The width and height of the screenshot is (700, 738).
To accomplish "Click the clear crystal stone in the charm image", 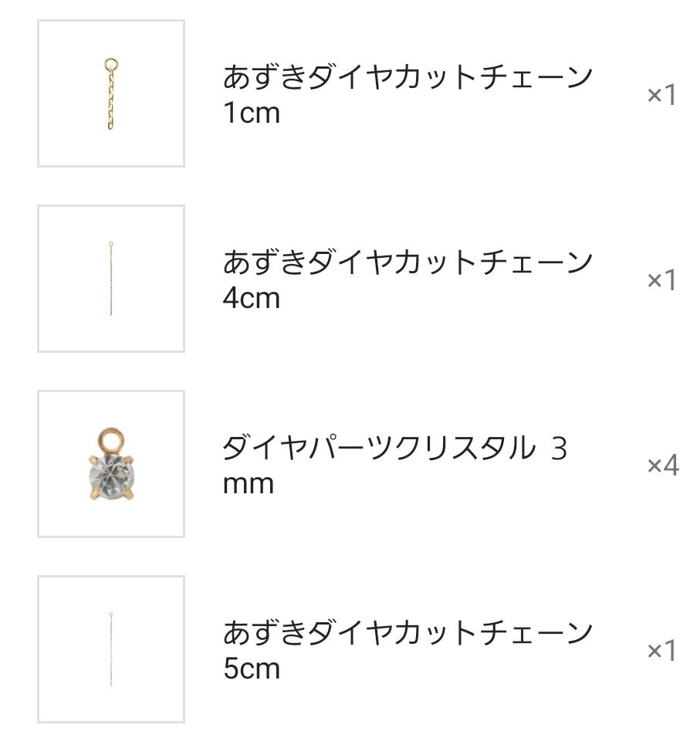I will 110,472.
